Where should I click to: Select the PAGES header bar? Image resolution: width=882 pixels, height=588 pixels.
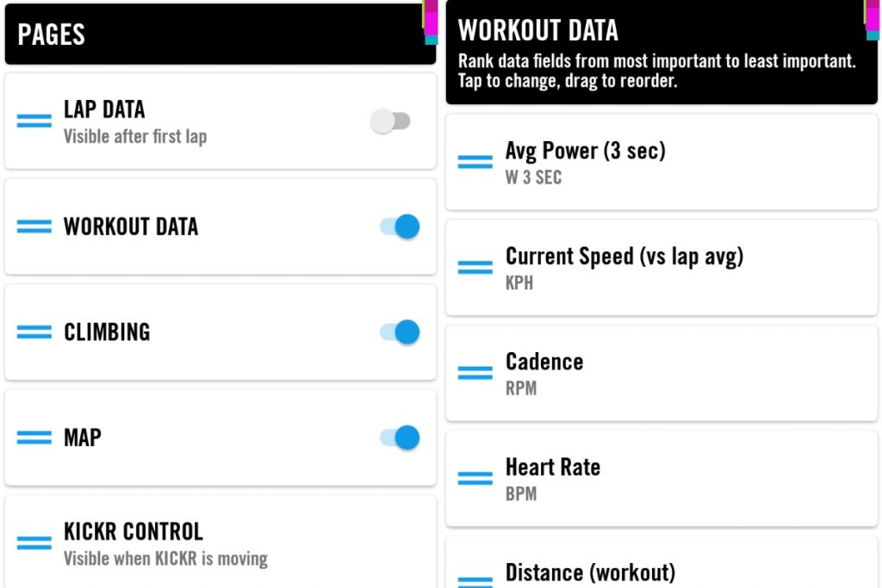point(220,34)
